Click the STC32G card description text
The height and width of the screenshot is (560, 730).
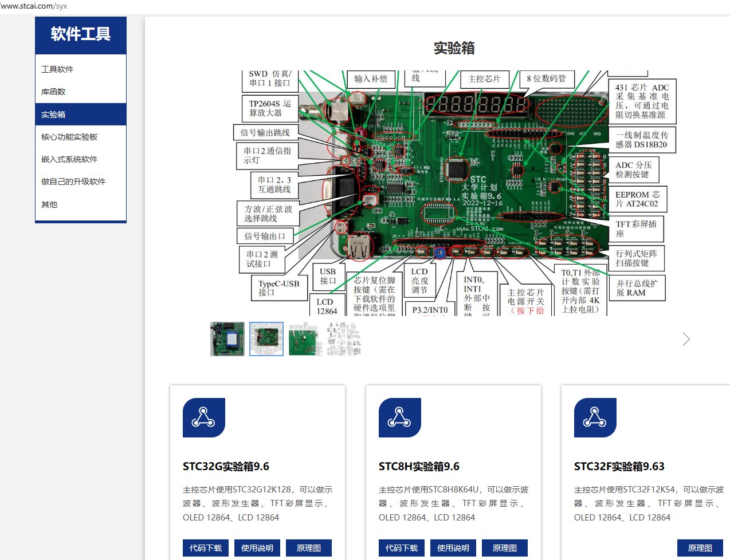257,503
